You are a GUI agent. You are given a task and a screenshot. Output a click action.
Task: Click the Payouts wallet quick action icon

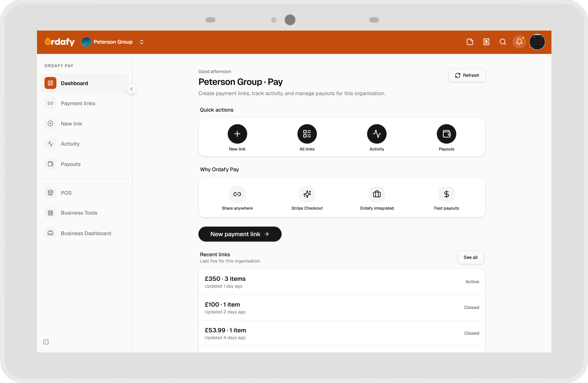[447, 134]
